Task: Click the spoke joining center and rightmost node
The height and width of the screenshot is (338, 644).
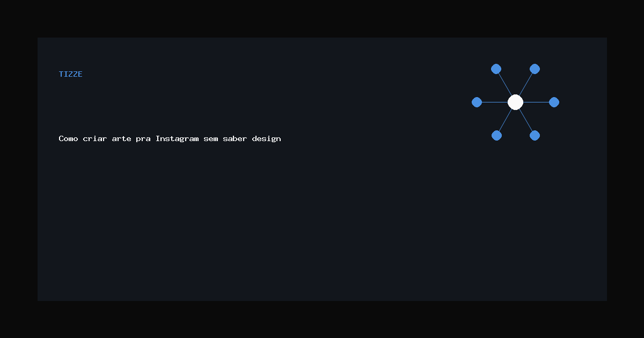Action: coord(536,102)
